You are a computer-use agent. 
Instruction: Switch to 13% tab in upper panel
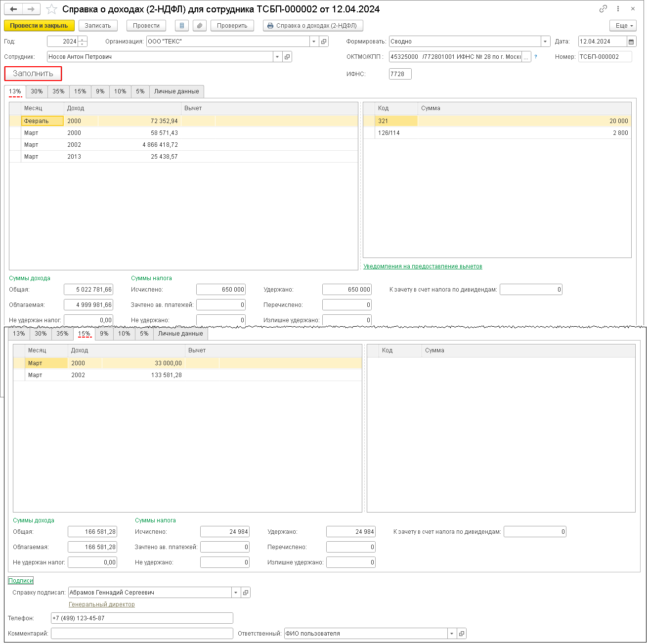(15, 91)
